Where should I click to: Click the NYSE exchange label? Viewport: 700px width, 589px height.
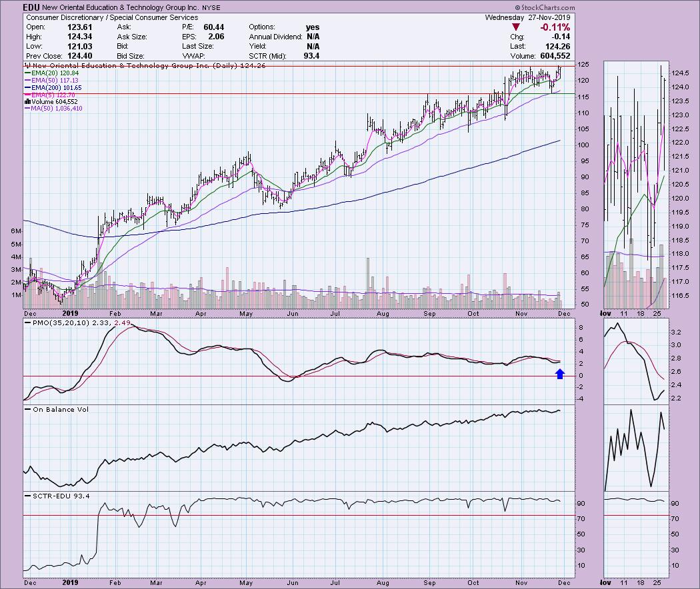pyautogui.click(x=211, y=8)
